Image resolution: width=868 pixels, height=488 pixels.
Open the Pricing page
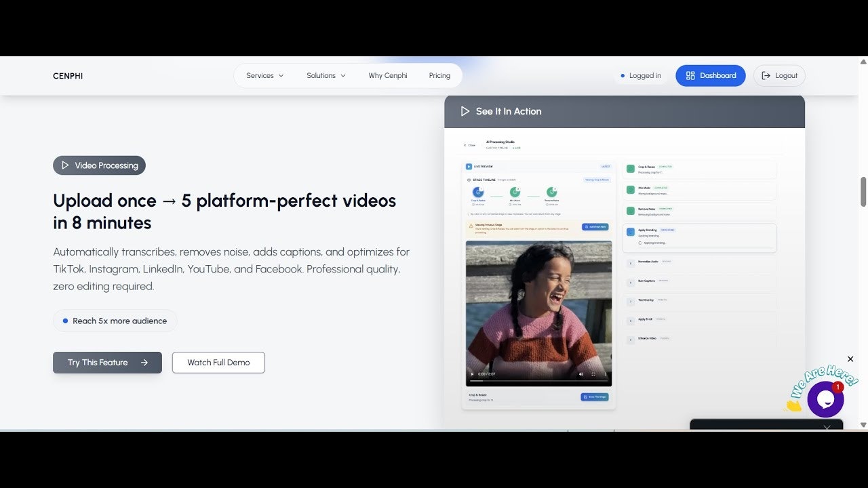439,76
